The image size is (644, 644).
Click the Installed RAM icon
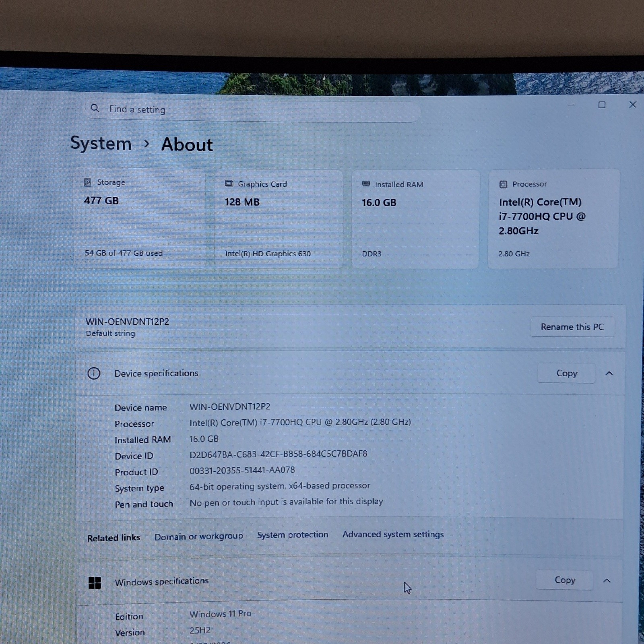[x=366, y=184]
